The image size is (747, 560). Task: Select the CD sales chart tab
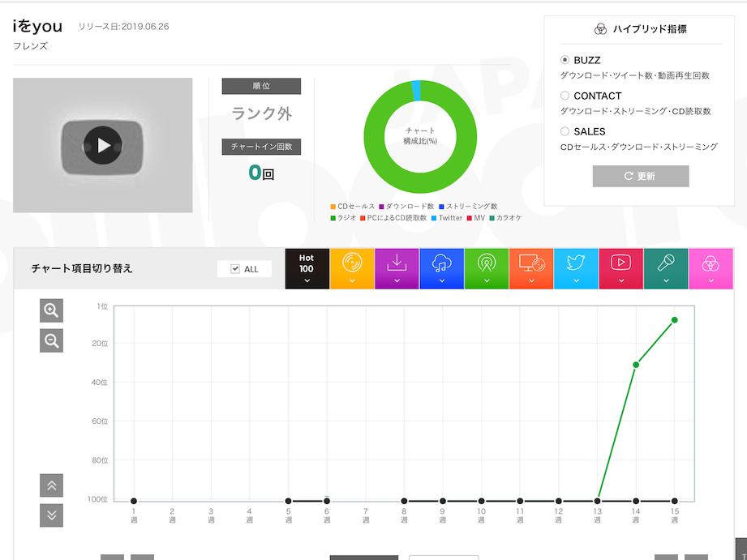click(x=352, y=268)
